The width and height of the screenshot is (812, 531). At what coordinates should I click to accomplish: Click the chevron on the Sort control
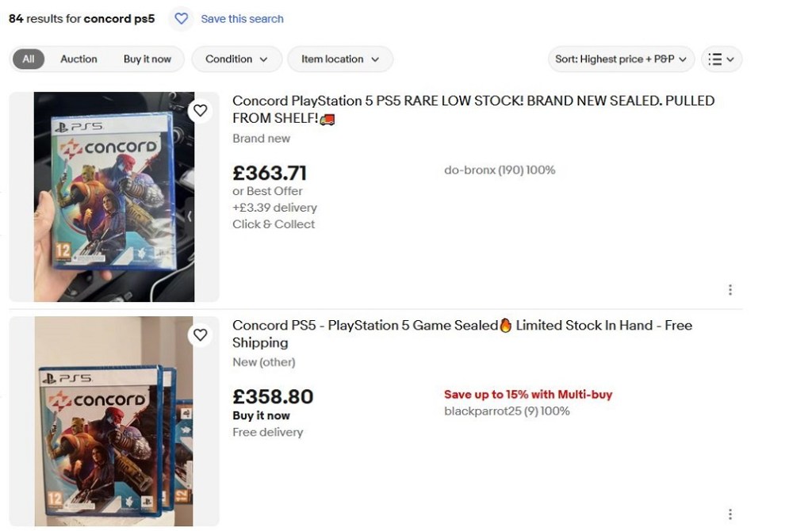(684, 59)
